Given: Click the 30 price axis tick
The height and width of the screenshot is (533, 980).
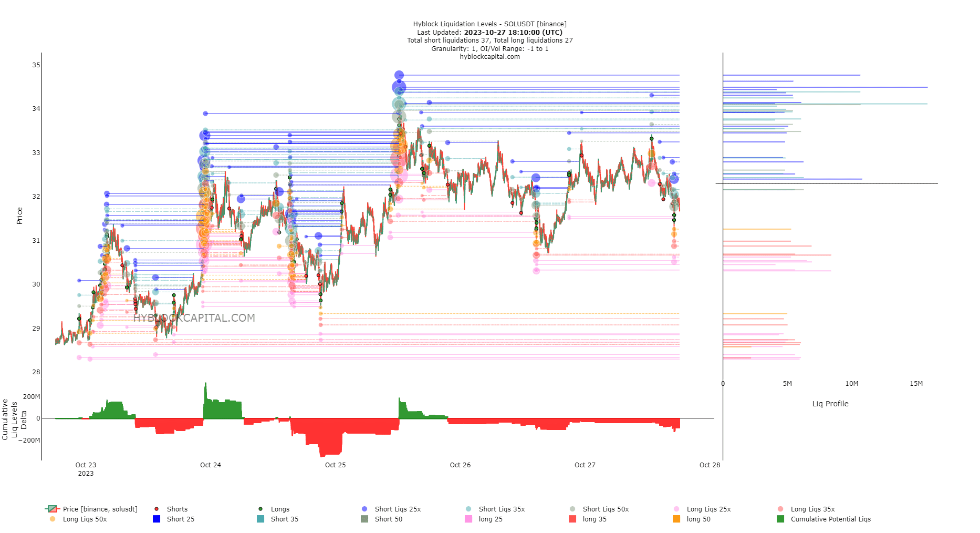Looking at the screenshot, I should 36,284.
